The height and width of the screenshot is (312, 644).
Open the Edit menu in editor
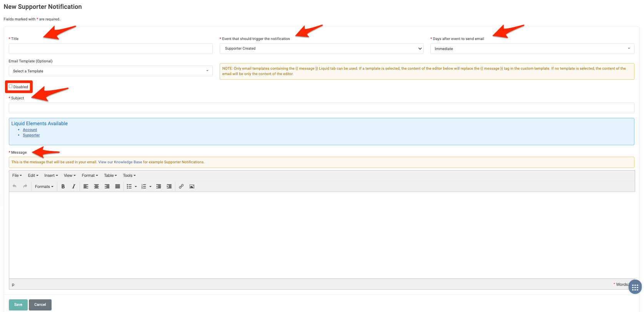click(33, 175)
